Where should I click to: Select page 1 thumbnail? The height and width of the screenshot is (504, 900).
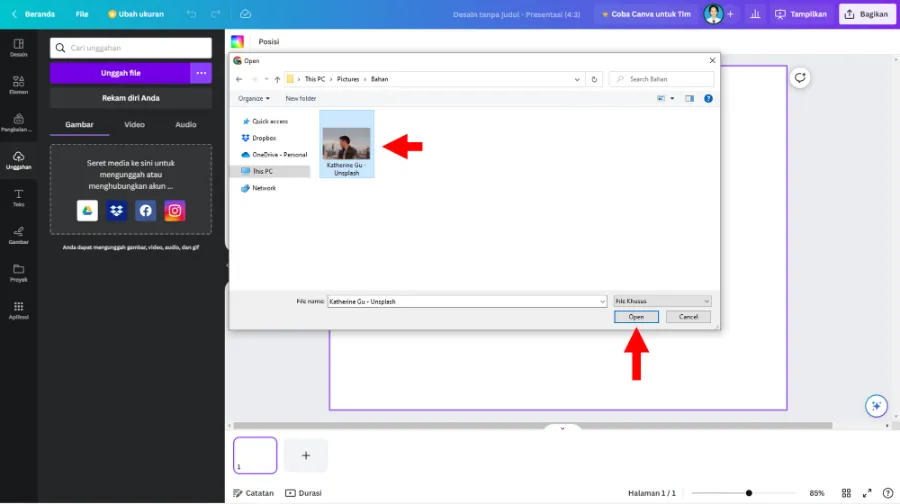[255, 455]
